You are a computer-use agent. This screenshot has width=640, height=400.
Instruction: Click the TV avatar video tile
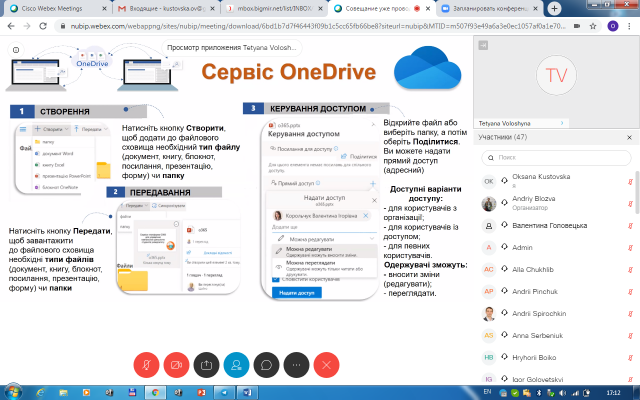coord(556,76)
